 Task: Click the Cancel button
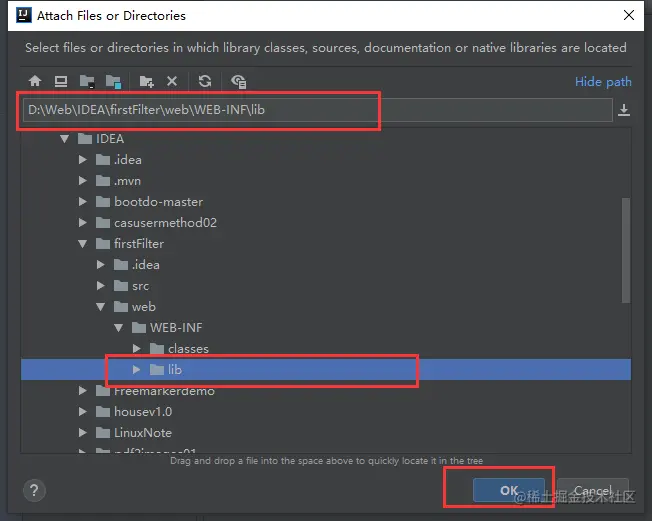593,490
